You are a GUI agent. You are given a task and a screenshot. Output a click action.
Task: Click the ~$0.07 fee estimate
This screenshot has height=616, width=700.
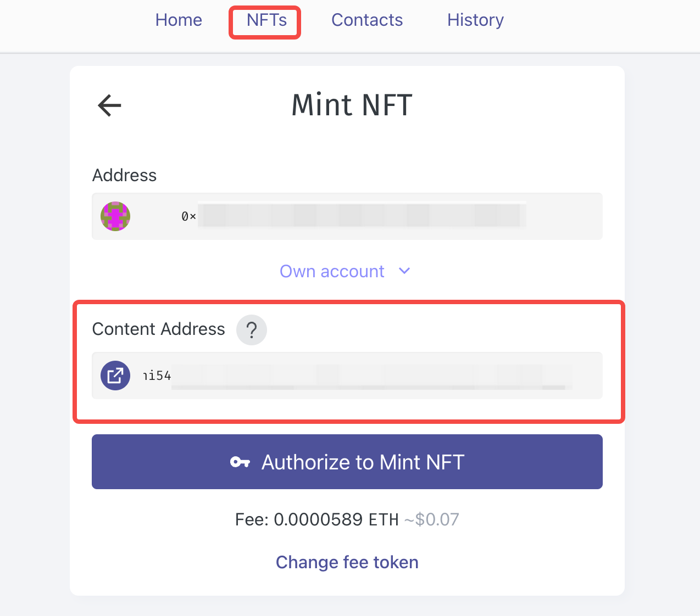[432, 519]
